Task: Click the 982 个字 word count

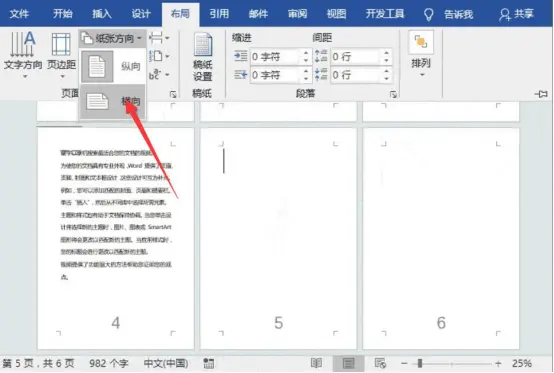Action: (108, 363)
